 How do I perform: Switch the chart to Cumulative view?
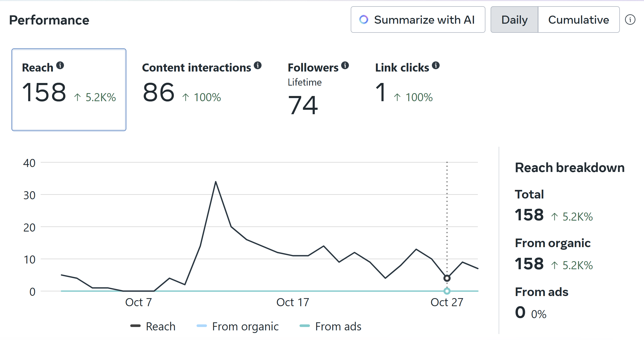578,20
